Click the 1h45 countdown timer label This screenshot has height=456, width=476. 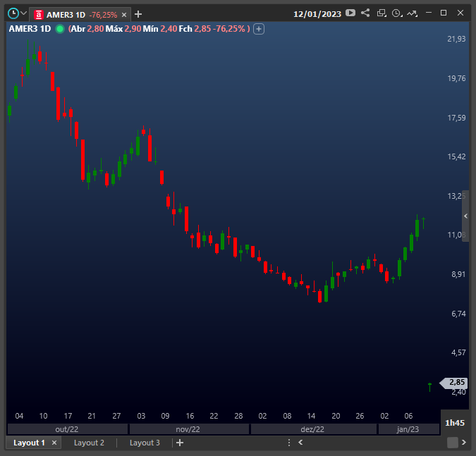pos(455,423)
